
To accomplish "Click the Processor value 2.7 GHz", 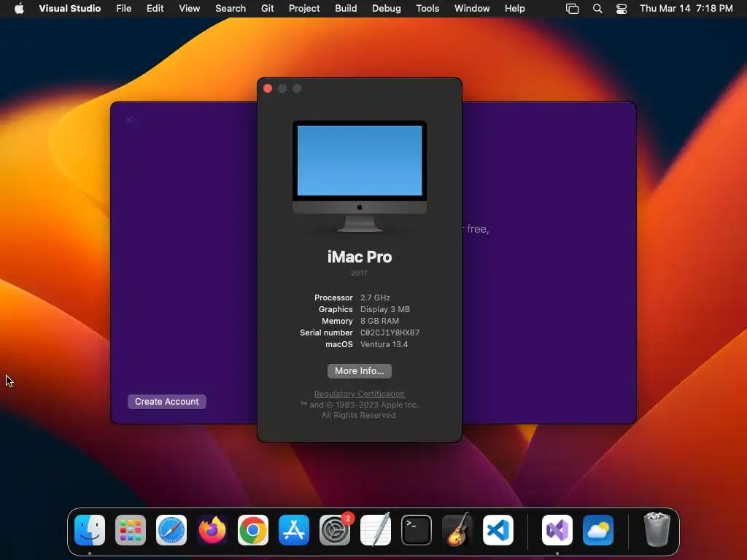I will pos(375,297).
